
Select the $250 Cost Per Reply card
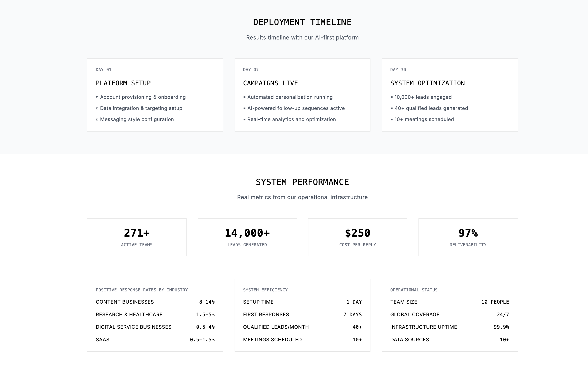pyautogui.click(x=358, y=237)
